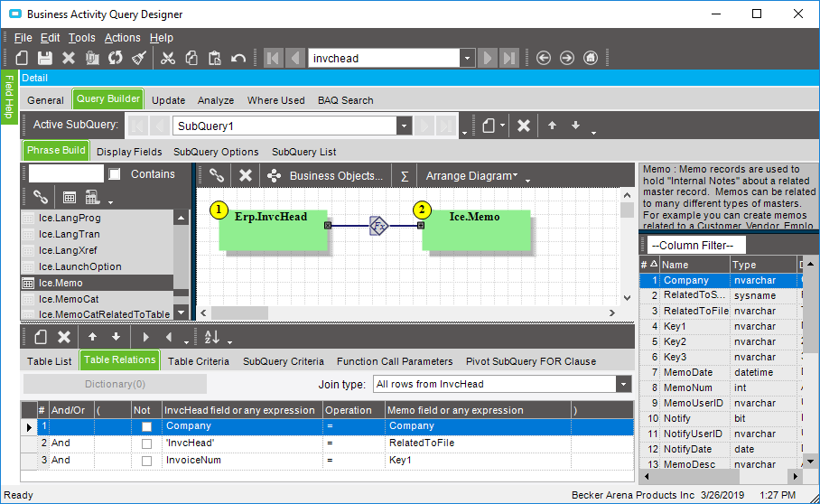
Task: Open the Arrange Diagram dropdown
Action: click(471, 176)
